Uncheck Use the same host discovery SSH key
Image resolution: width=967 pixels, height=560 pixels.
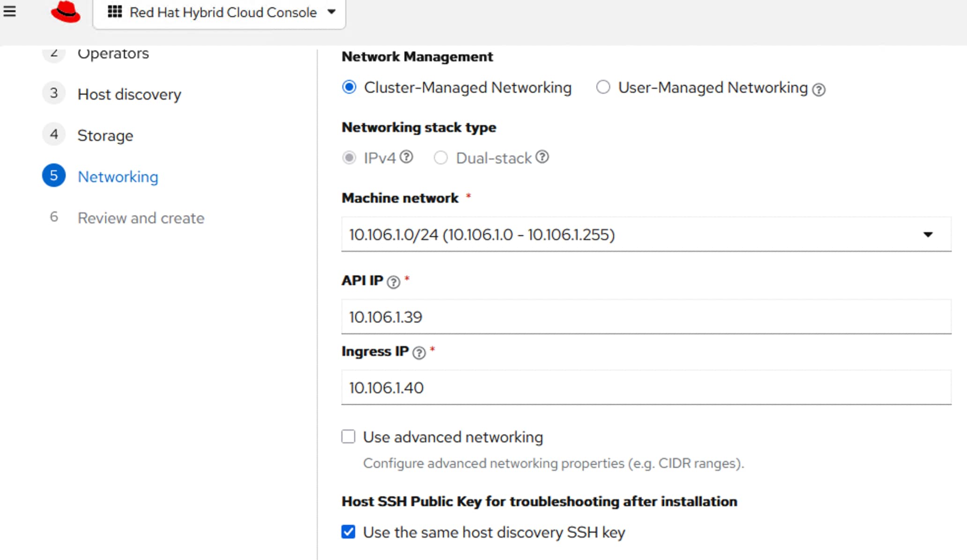pos(348,531)
